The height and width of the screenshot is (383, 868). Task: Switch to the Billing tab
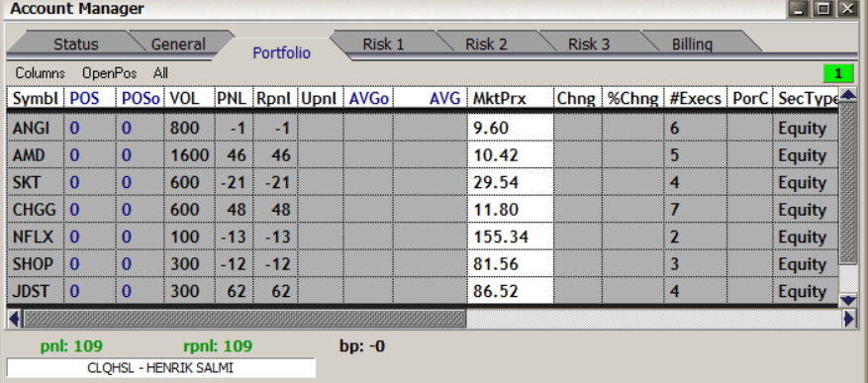point(692,45)
